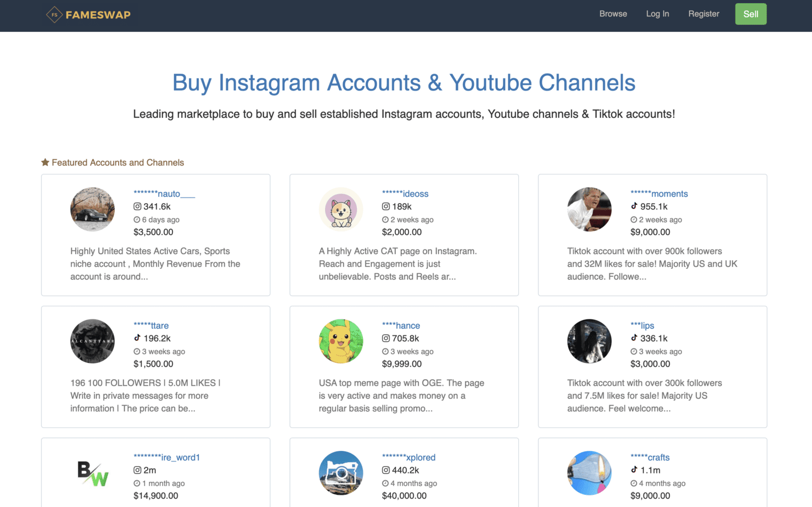Click the 'Highly United States Active Cars' description
812x507 pixels.
pos(155,264)
